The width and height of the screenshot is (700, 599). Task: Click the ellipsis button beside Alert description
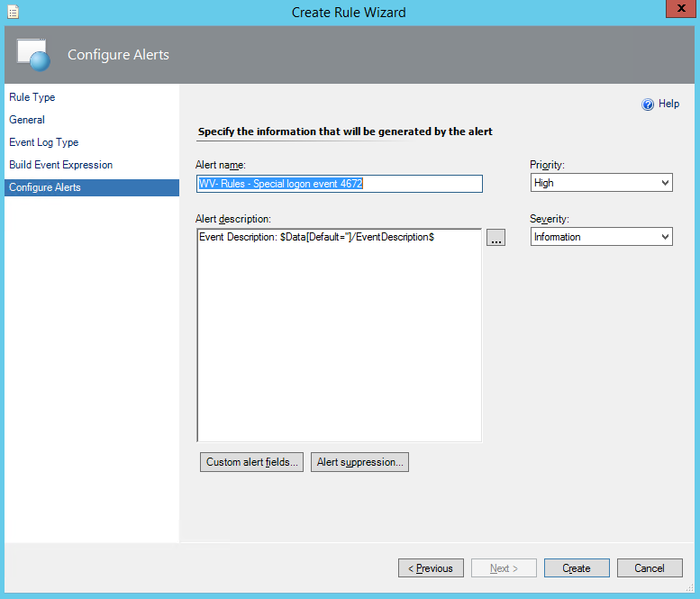(x=496, y=238)
